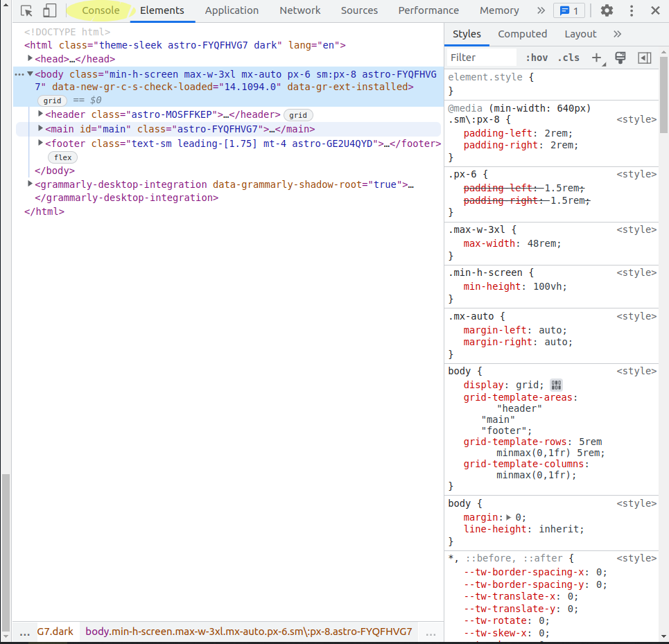
Task: Toggle the device toolbar emulation icon
Action: tap(49, 10)
